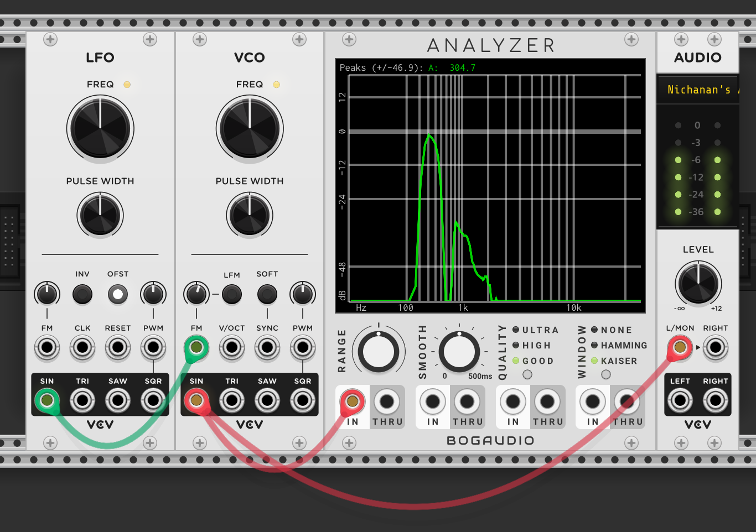
Task: Click the VCO FM input jack
Action: point(196,348)
